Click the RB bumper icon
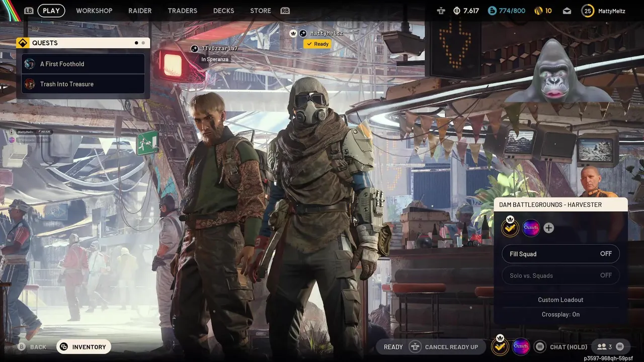 [x=285, y=11]
